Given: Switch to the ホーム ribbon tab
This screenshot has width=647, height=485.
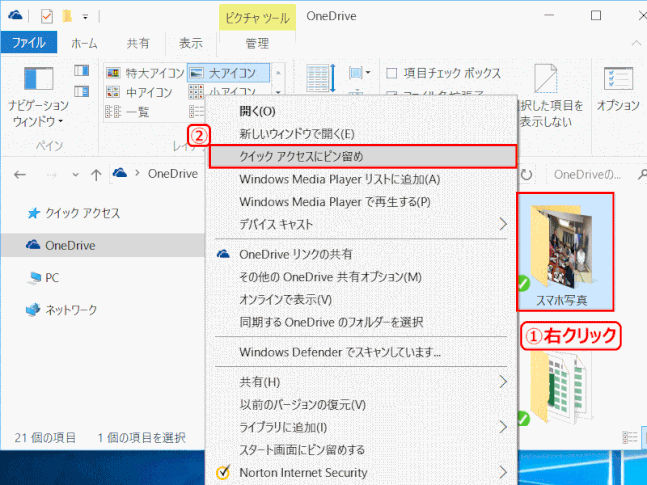Looking at the screenshot, I should click(84, 43).
